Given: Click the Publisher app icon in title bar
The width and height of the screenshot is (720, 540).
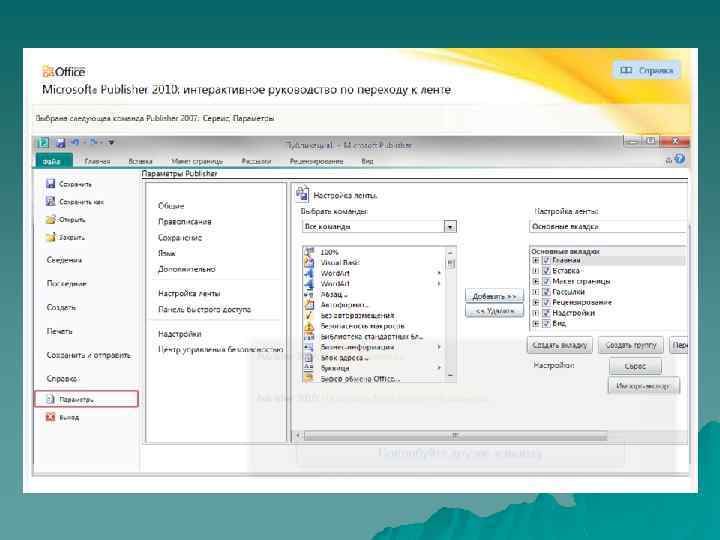Looking at the screenshot, I should coord(43,143).
